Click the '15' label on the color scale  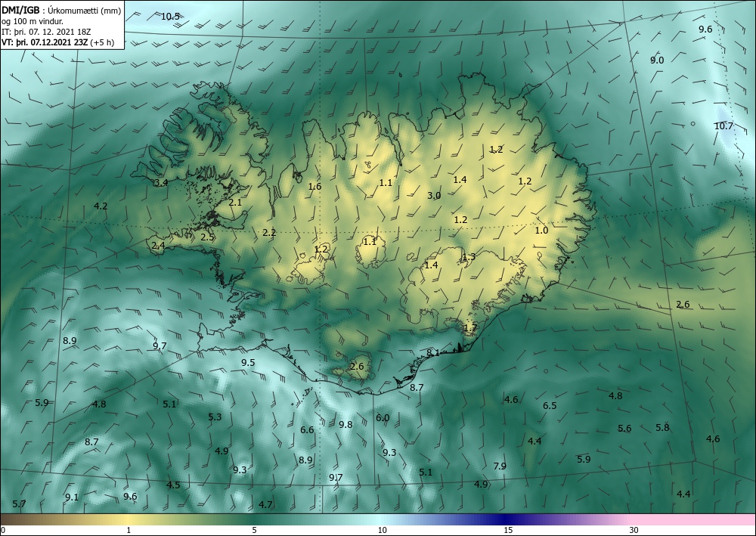pos(508,531)
